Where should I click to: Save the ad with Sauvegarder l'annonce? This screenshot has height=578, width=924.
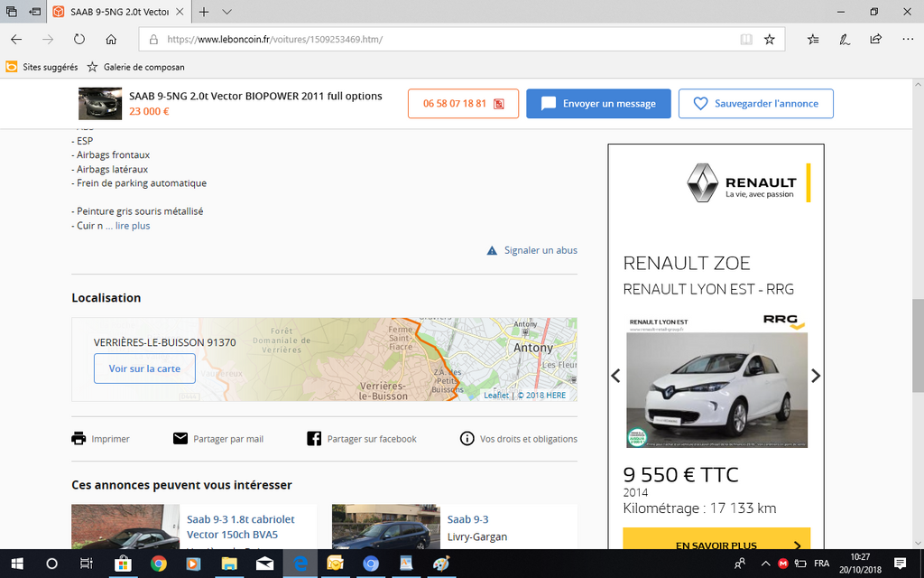[x=756, y=104]
